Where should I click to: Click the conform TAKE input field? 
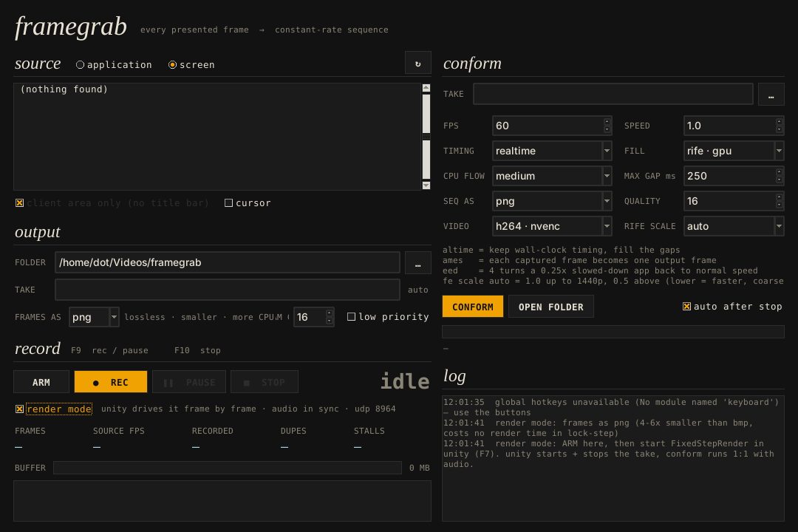pyautogui.click(x=613, y=94)
